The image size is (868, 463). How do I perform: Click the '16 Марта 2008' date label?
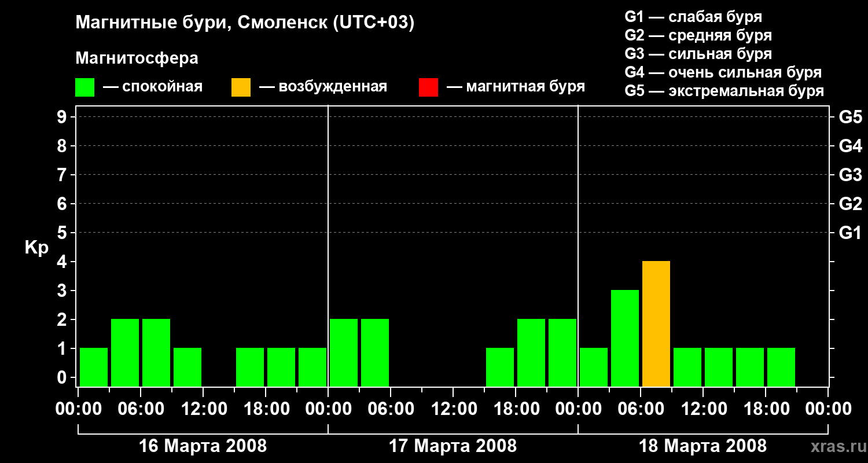(203, 446)
